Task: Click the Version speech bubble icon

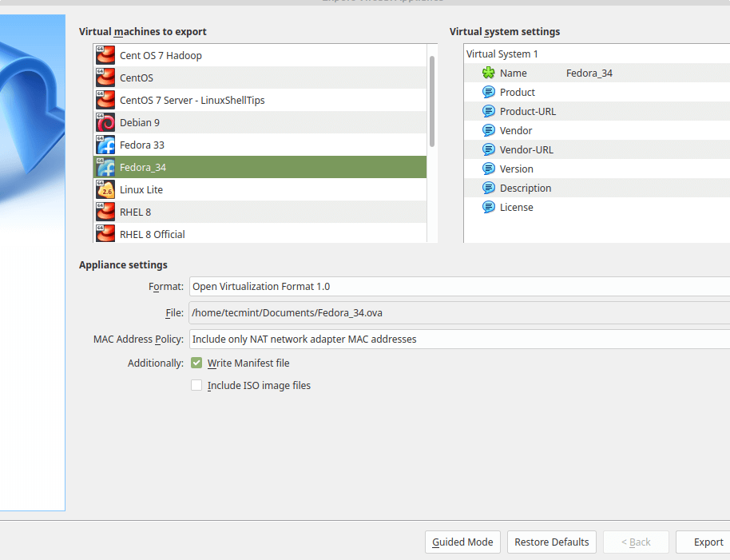Action: pos(488,169)
